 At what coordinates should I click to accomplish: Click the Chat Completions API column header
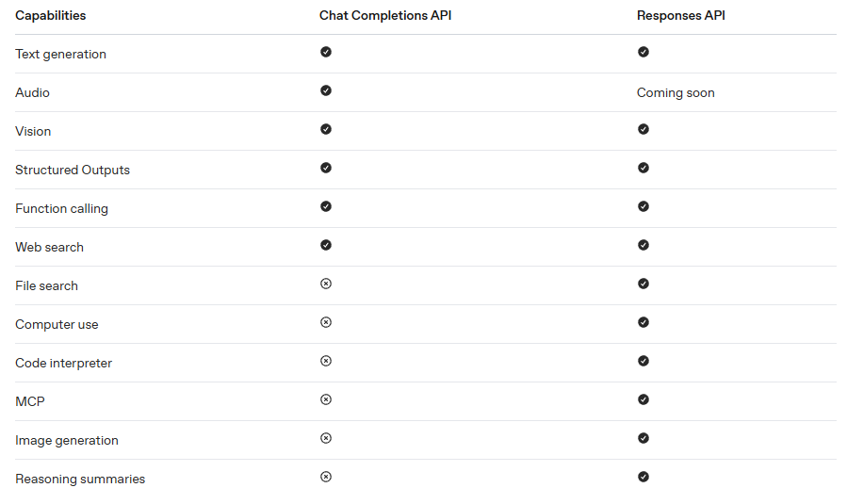(385, 16)
